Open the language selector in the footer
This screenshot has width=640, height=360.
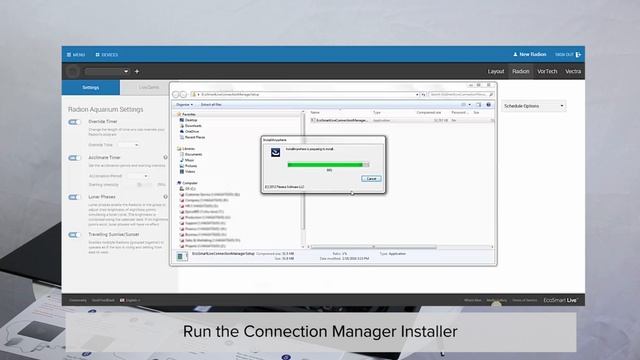130,300
